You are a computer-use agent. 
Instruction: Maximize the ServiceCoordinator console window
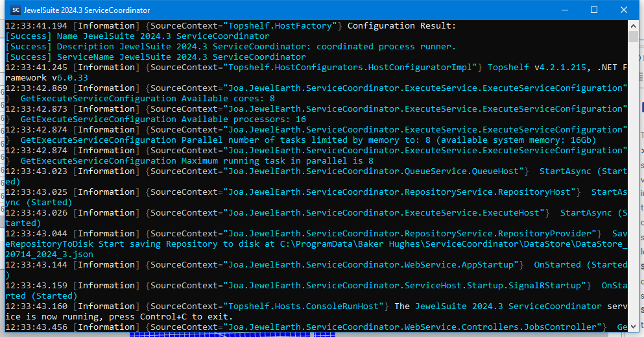point(593,10)
